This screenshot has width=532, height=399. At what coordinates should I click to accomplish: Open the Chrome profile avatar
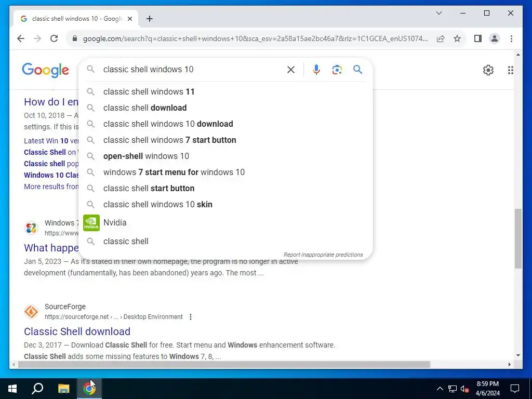[x=495, y=38]
